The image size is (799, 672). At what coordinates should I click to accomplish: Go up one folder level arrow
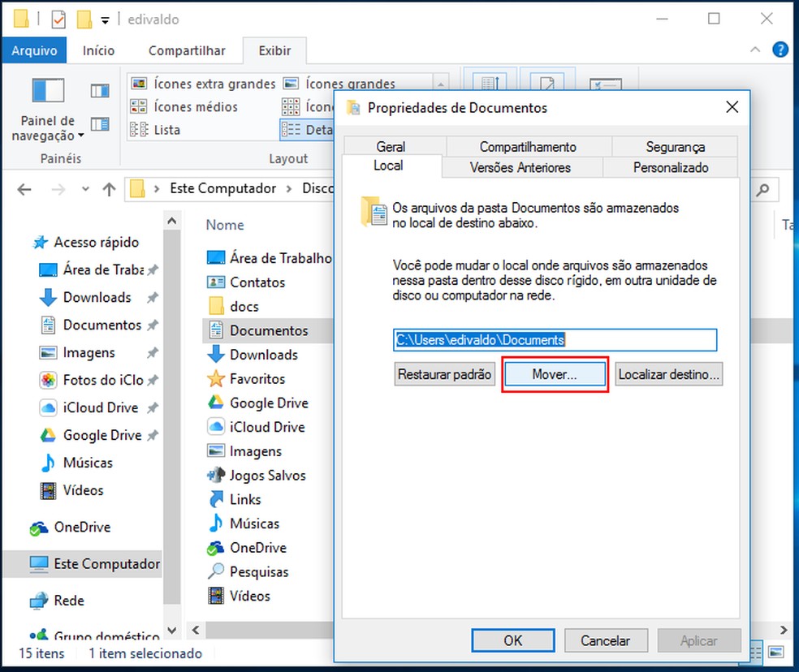tap(109, 190)
